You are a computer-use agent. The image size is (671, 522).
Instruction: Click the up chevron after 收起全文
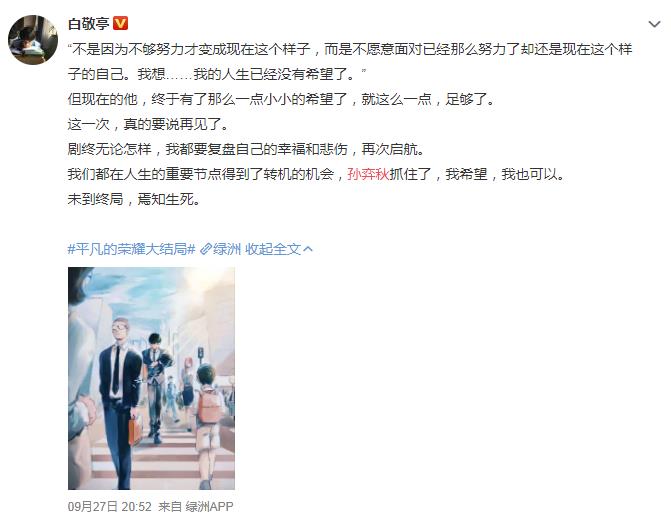[x=307, y=249]
